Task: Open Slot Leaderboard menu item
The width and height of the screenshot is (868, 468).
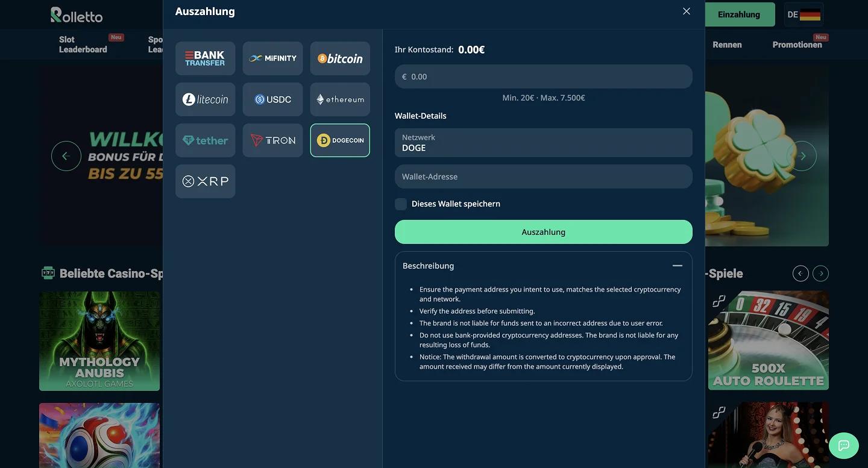Action: [83, 45]
